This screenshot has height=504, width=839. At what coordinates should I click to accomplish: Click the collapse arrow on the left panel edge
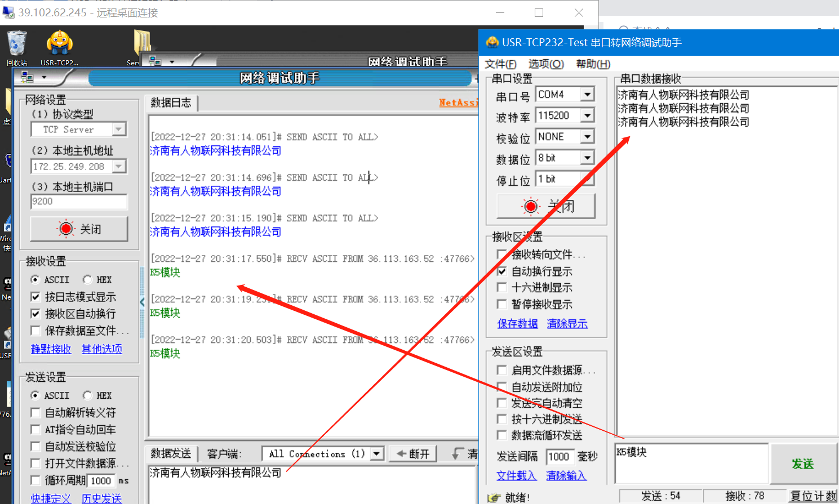(142, 302)
